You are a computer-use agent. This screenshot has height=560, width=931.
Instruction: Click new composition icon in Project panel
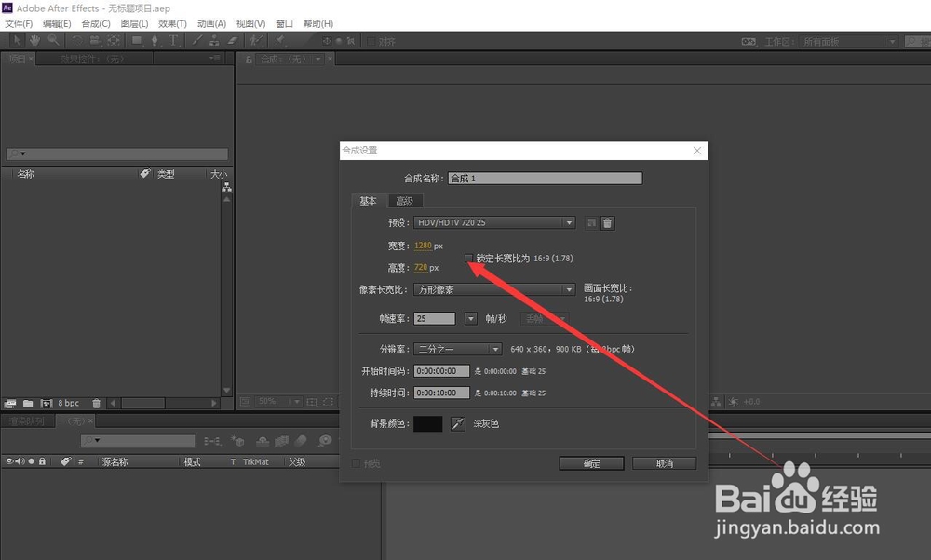click(47, 404)
